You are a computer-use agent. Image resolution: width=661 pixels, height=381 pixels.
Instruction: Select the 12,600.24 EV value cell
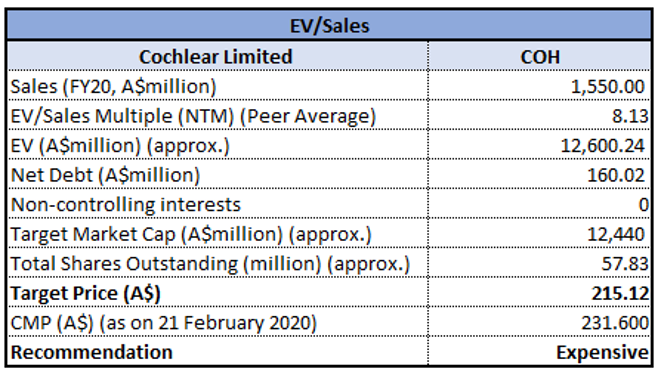(540, 145)
